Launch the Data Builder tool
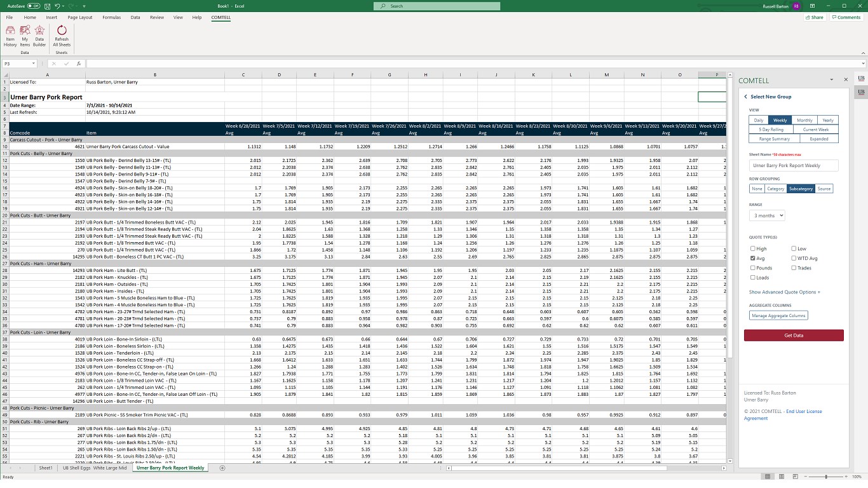The height and width of the screenshot is (488, 868). (39, 36)
